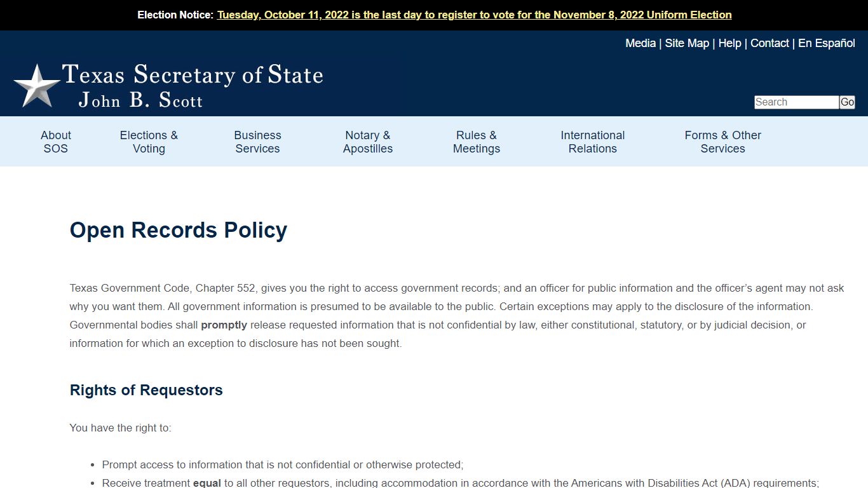Open the Business Services menu
Viewport: 868px width, 488px height.
(x=257, y=142)
